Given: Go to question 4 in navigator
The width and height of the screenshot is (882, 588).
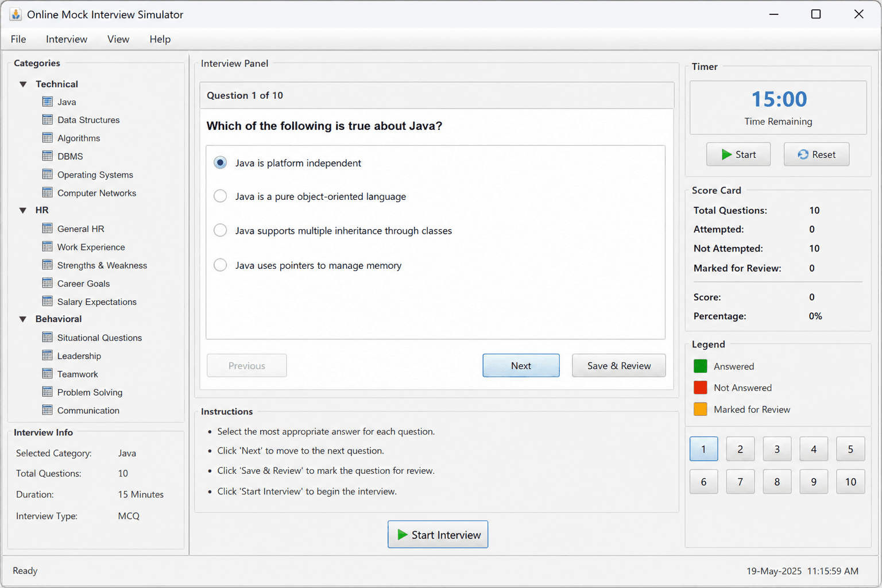Looking at the screenshot, I should click(814, 449).
